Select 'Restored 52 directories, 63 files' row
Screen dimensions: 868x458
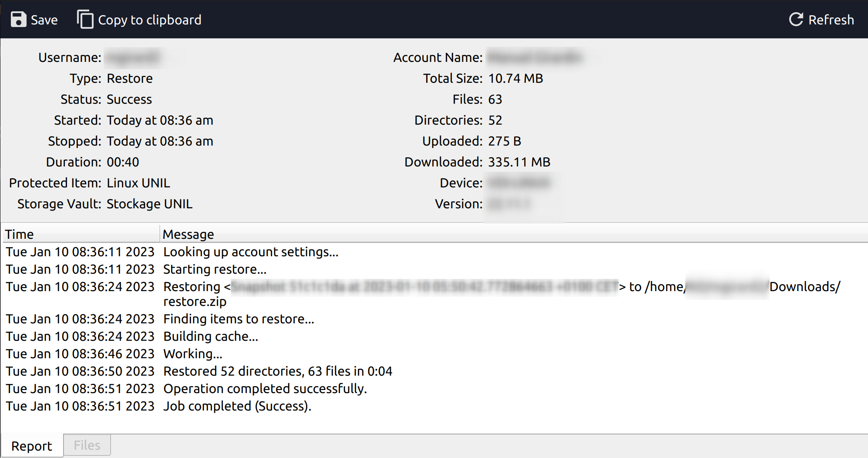point(278,371)
